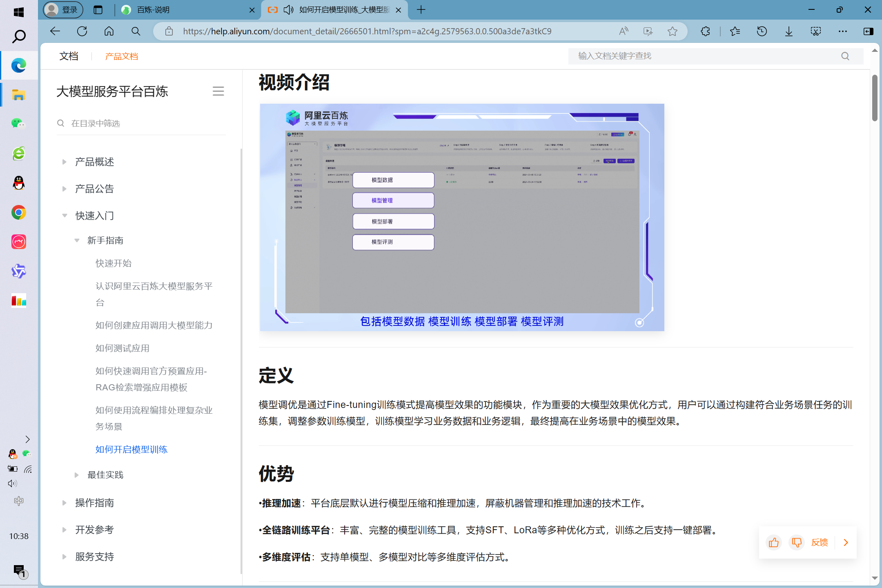The height and width of the screenshot is (588, 882).
Task: Toggle the 中 input method indicator
Action: tap(19, 501)
